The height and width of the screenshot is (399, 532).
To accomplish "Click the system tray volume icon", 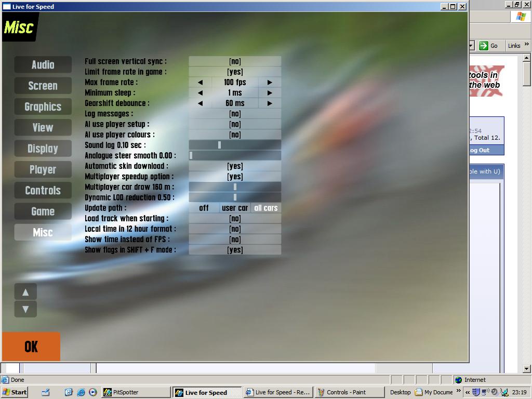I will pos(494,392).
